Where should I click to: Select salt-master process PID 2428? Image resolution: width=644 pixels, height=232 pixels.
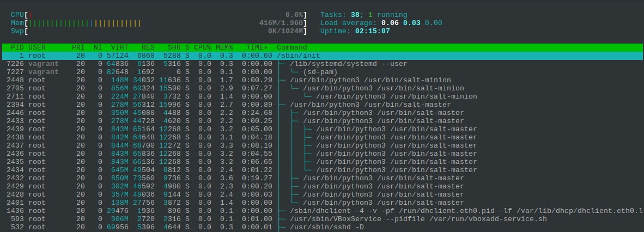(322, 194)
